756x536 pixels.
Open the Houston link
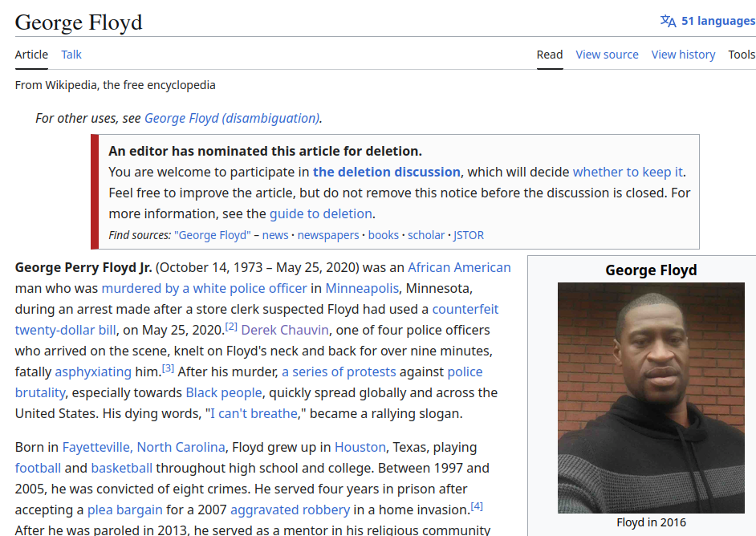pos(360,447)
